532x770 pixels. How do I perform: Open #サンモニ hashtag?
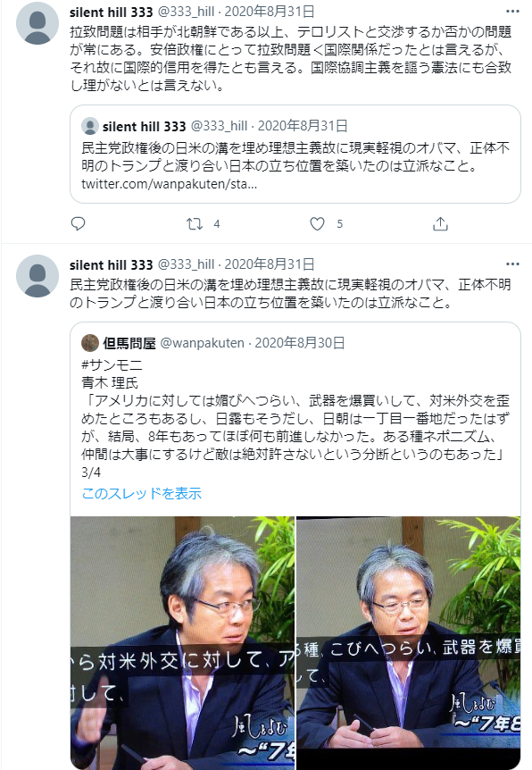[x=112, y=364]
